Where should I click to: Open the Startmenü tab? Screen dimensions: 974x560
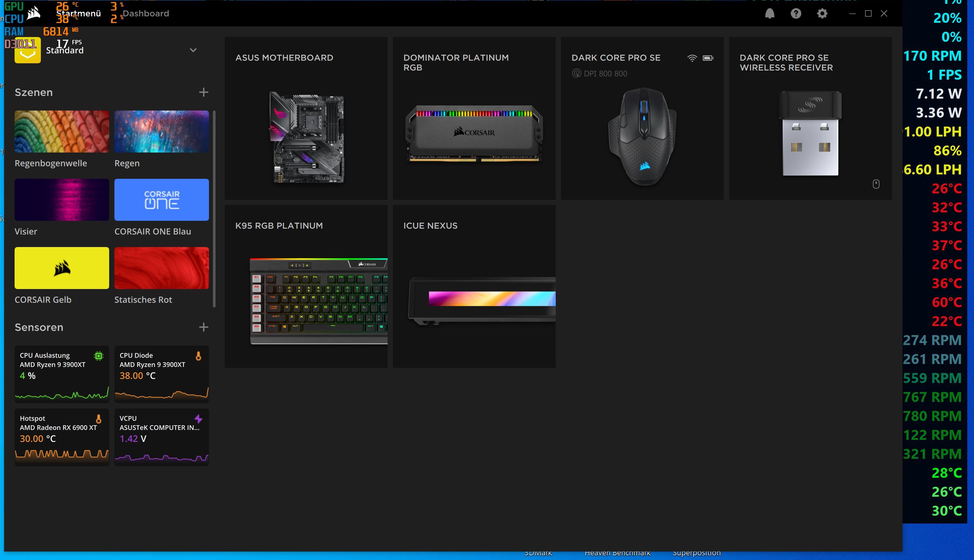tap(79, 14)
